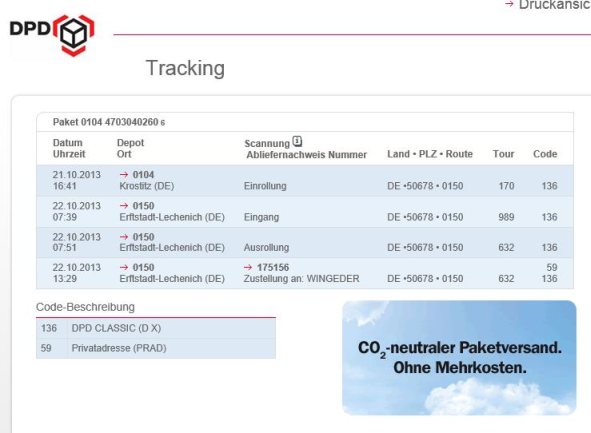Viewport: 591px width, 433px height.
Task: Click code 136 DPD CLASSIC description row
Action: coord(156,328)
